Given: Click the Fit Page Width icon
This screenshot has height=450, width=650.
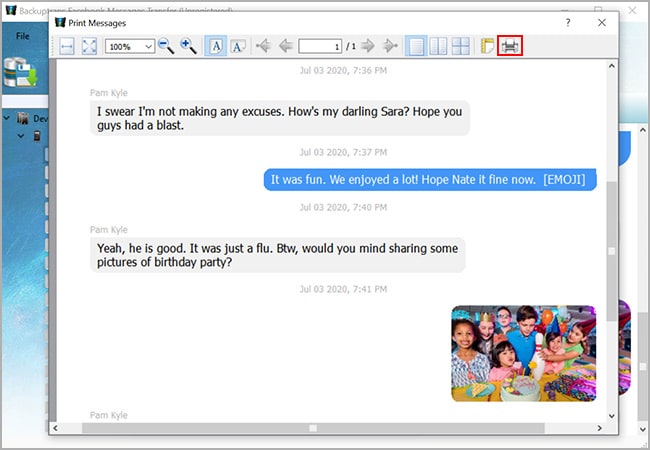Looking at the screenshot, I should (67, 46).
